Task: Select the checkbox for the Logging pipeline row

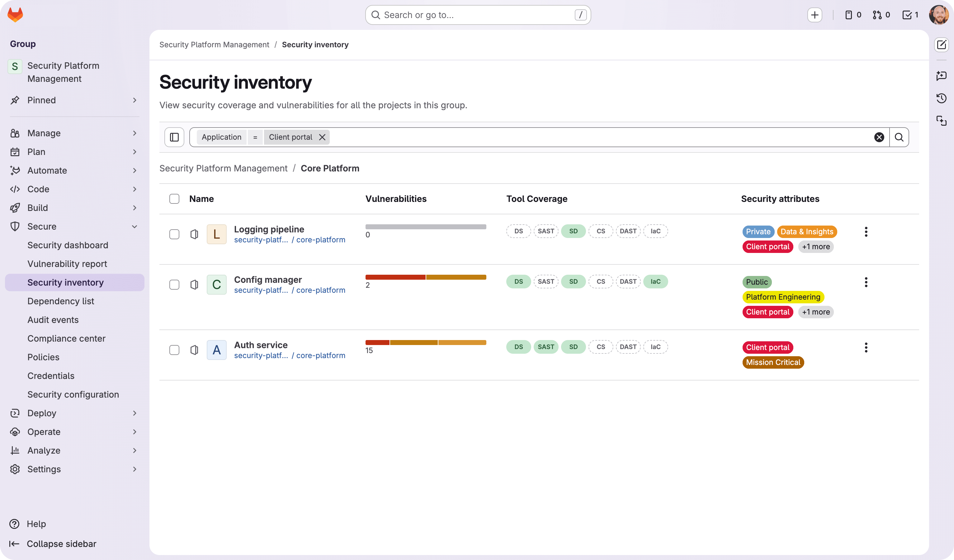Action: [x=174, y=234]
